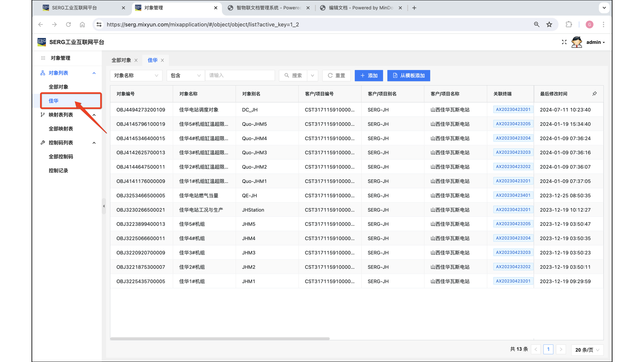Click the fullscreen expand icon near admin

[x=564, y=42]
